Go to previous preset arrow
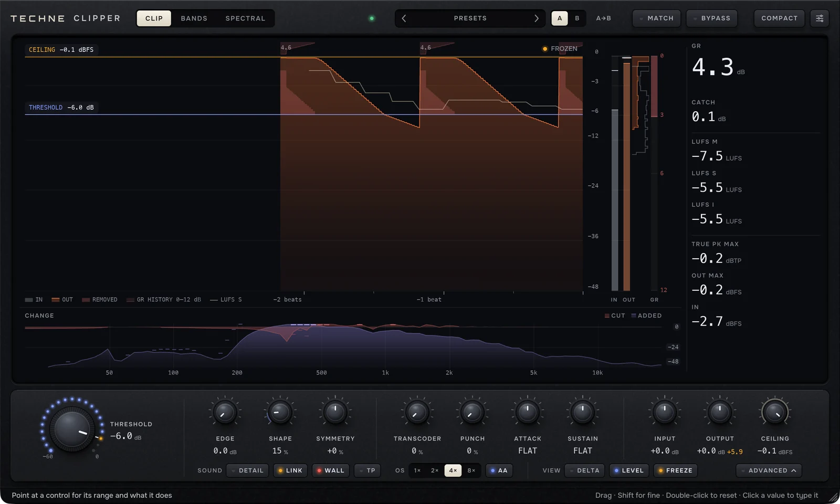The image size is (840, 504). [404, 18]
